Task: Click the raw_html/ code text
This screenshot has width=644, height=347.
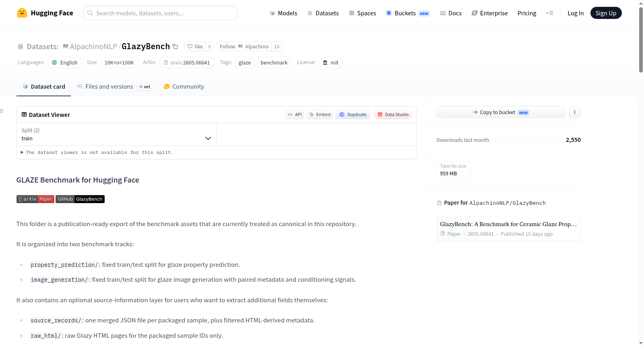Action: pyautogui.click(x=46, y=336)
